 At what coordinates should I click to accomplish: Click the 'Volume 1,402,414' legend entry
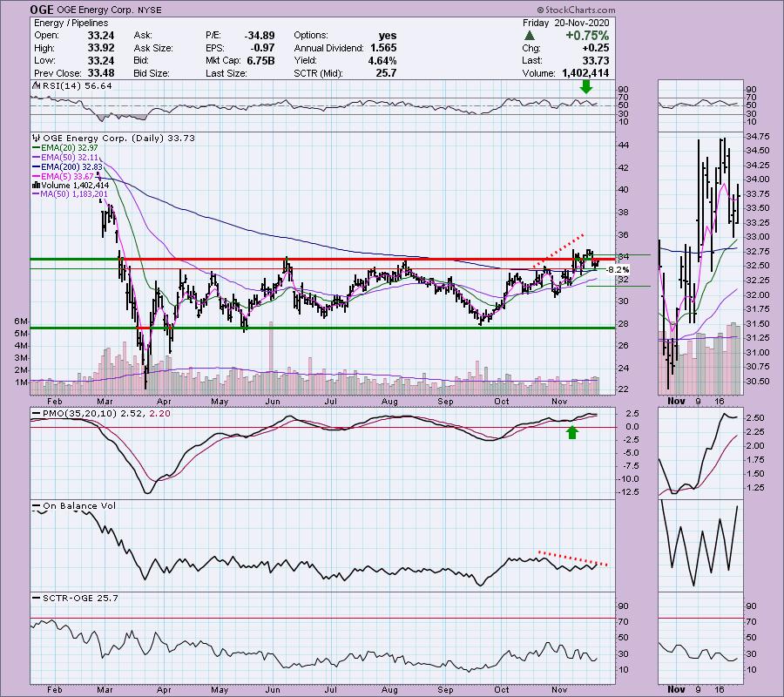click(x=75, y=186)
